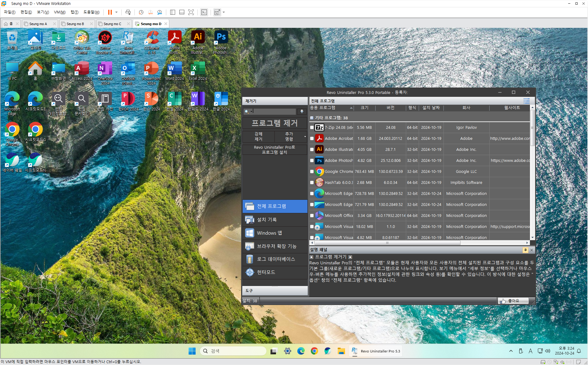Screen dimensions: 588x365
Task: Expand the 도구 section header
Action: (x=275, y=291)
